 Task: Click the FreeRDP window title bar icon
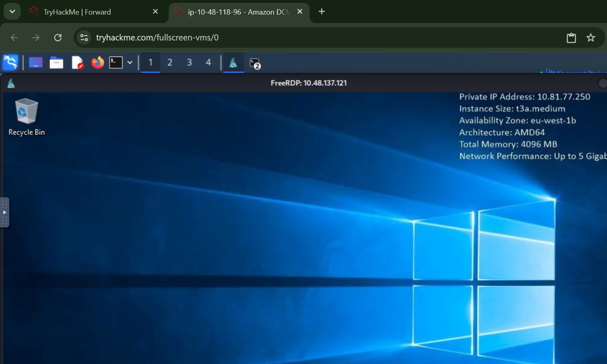point(11,83)
